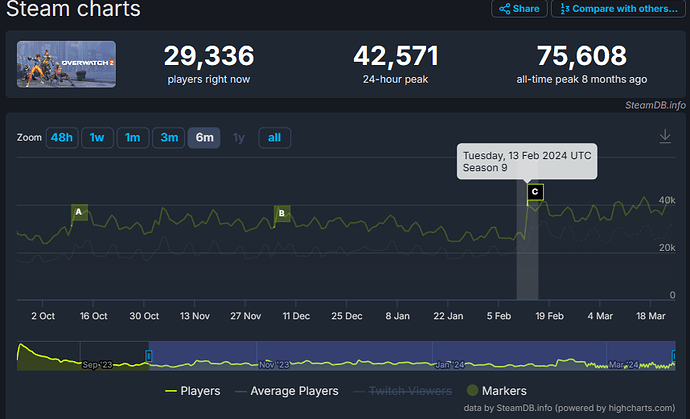Click marker A on the chart
This screenshot has height=419, width=690.
(79, 212)
